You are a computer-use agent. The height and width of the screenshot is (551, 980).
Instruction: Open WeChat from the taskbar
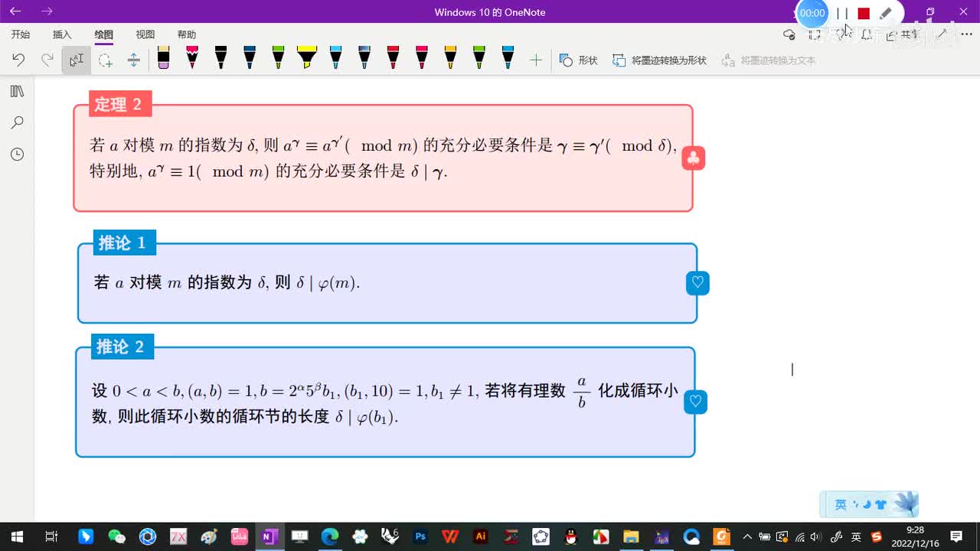116,536
